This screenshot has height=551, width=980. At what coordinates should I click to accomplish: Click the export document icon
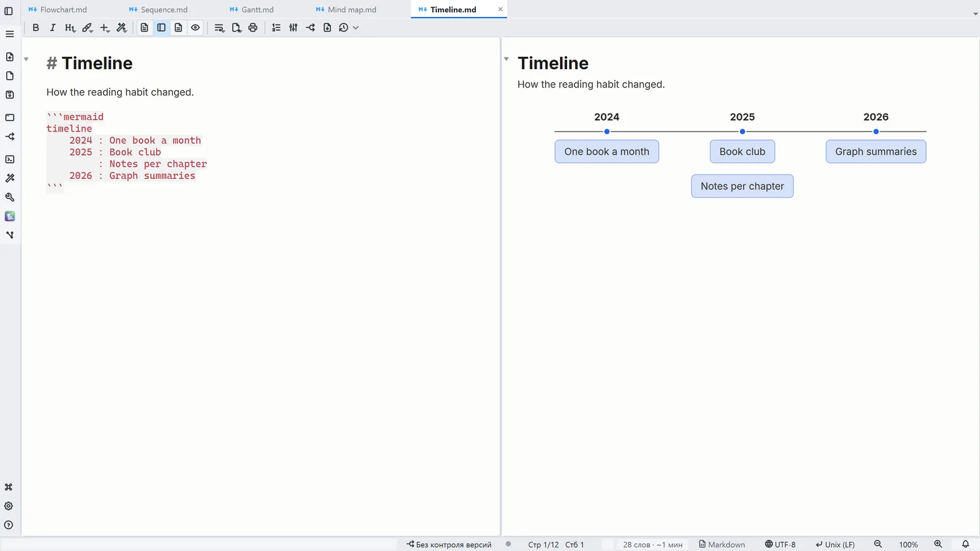click(x=236, y=28)
